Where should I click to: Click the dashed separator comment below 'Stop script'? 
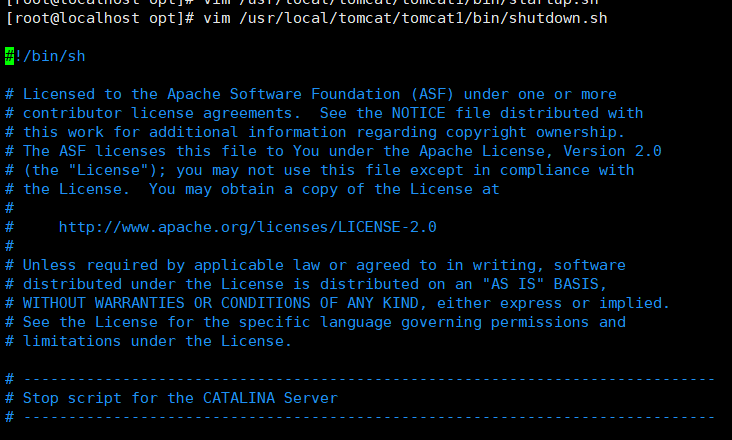tap(360, 417)
